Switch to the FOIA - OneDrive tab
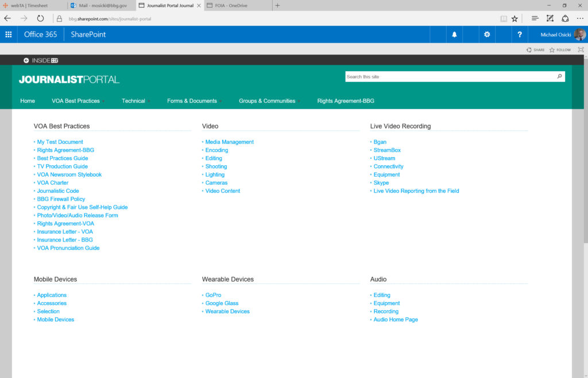The width and height of the screenshot is (588, 378). pyautogui.click(x=235, y=5)
